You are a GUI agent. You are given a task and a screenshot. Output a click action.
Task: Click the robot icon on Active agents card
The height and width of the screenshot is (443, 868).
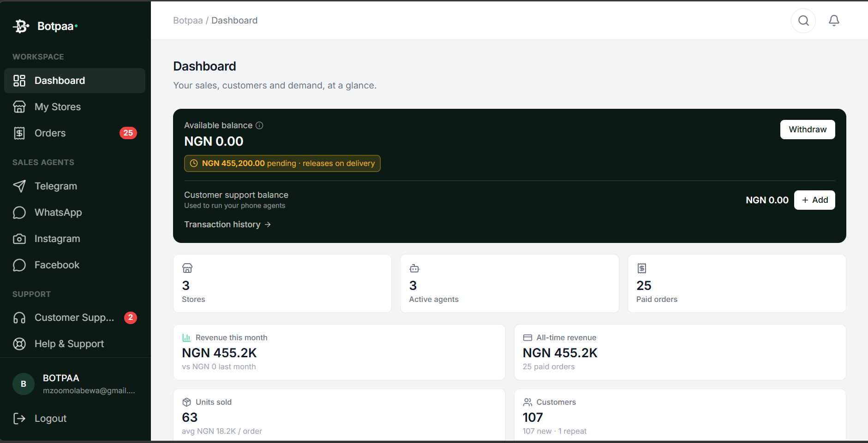(x=414, y=268)
